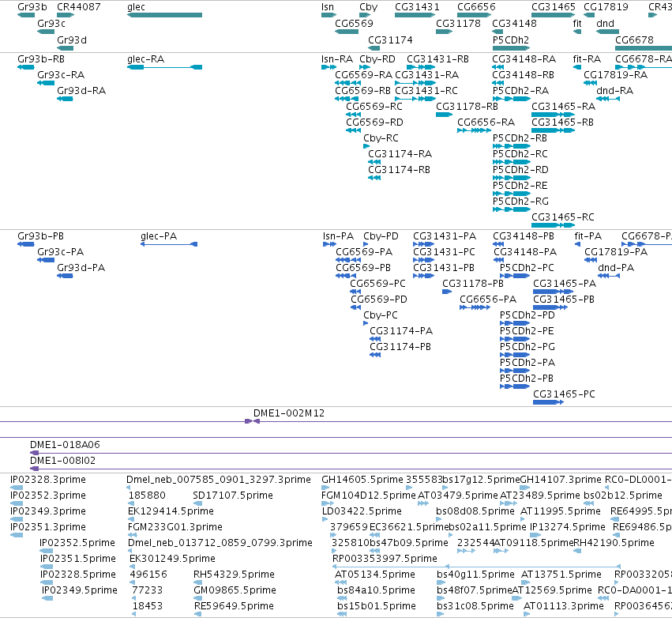Click the "glec-RA" transcript name
Screen dimensions: 672x618
146,58
